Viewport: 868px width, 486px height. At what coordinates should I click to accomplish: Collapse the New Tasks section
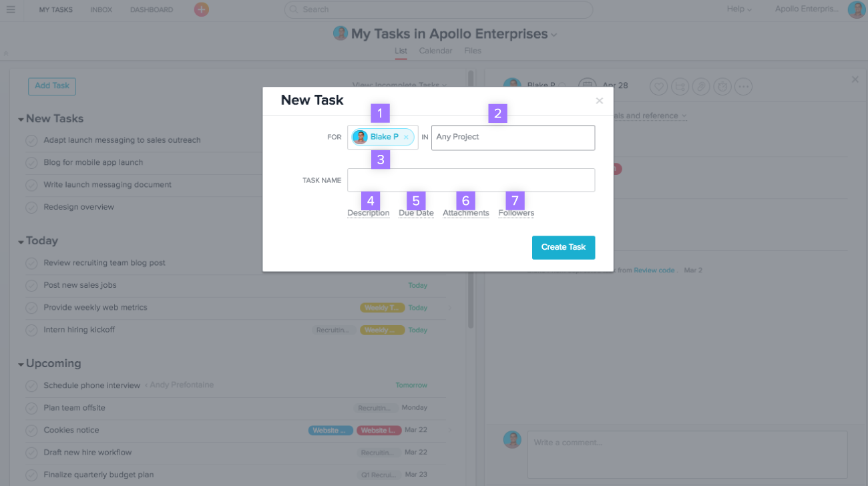pos(21,119)
